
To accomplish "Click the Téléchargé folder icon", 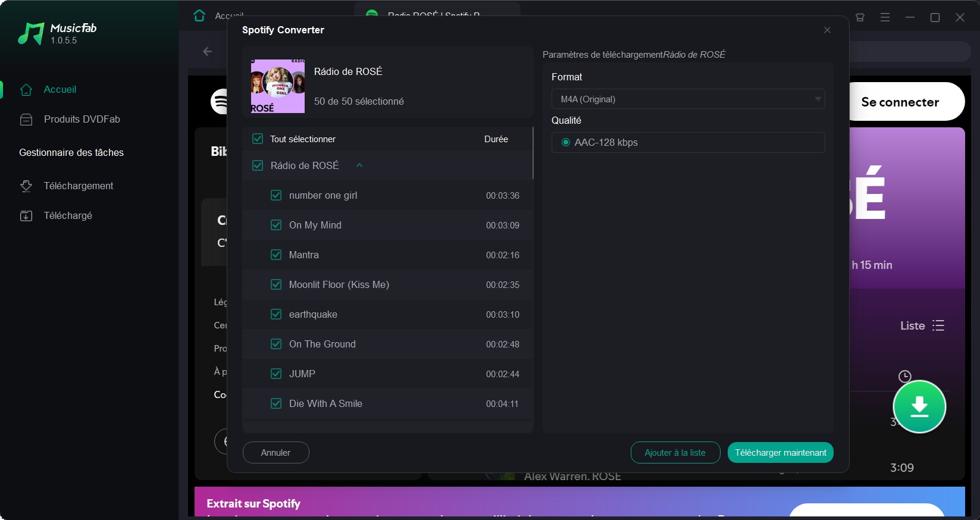I will tap(26, 216).
